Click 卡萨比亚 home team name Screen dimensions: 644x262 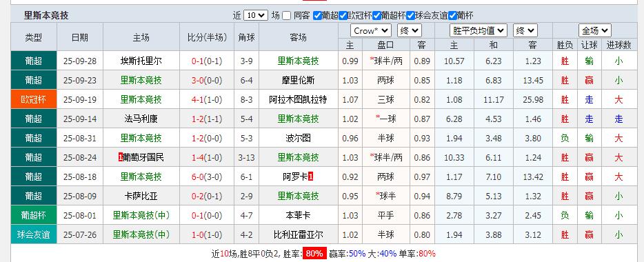click(141, 196)
